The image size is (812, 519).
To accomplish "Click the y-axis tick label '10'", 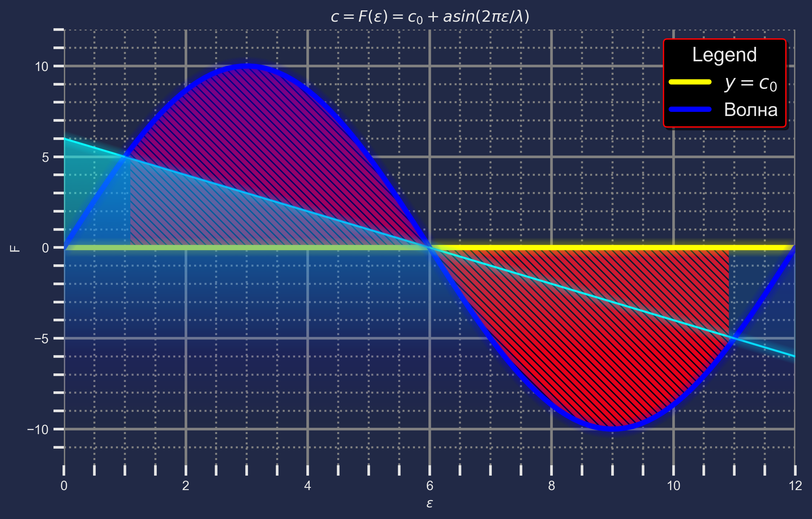I will [x=42, y=66].
